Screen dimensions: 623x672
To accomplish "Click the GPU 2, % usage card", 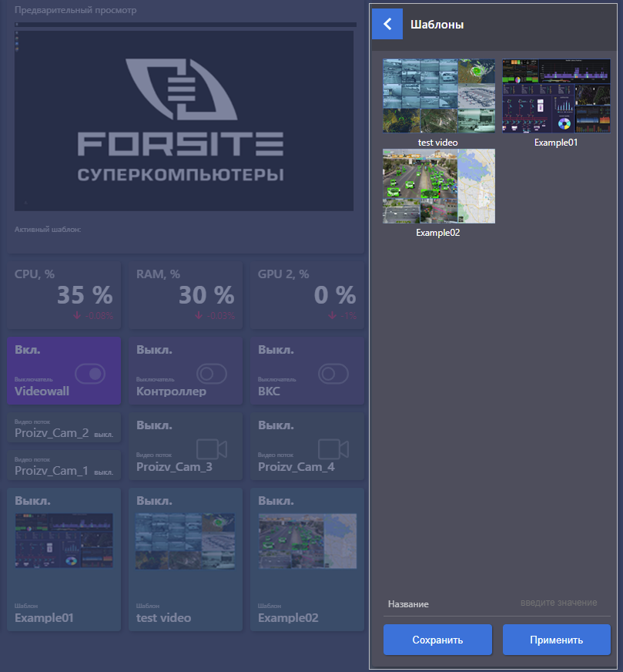I will (x=307, y=296).
